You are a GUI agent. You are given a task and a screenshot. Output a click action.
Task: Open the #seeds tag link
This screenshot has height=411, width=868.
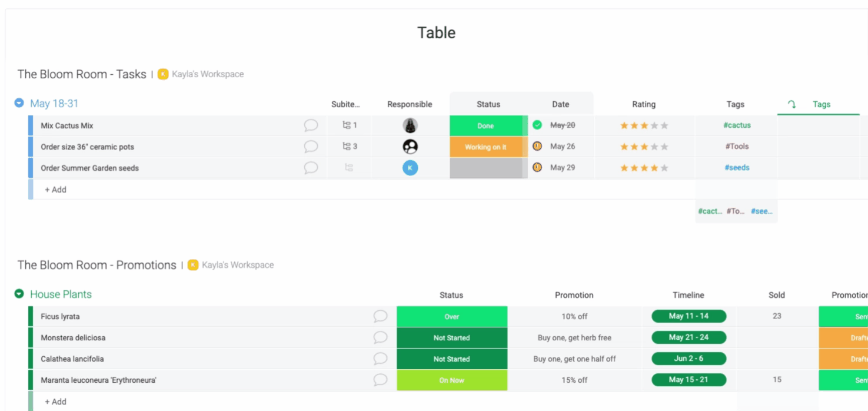coord(737,167)
